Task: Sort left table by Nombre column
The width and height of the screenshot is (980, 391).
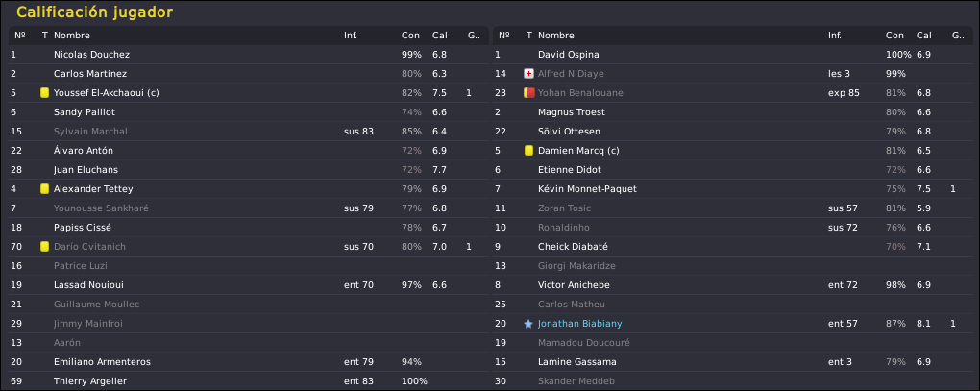Action: pyautogui.click(x=72, y=36)
